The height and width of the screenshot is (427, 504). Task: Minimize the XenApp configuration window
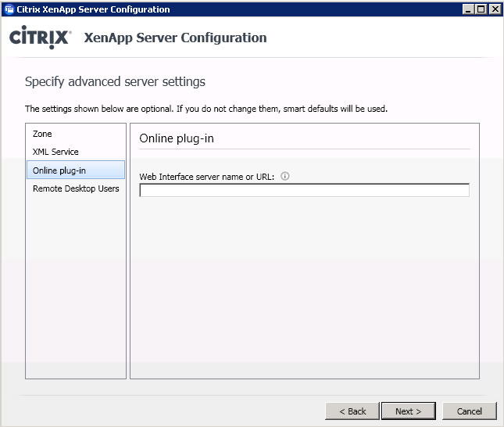pyautogui.click(x=467, y=9)
